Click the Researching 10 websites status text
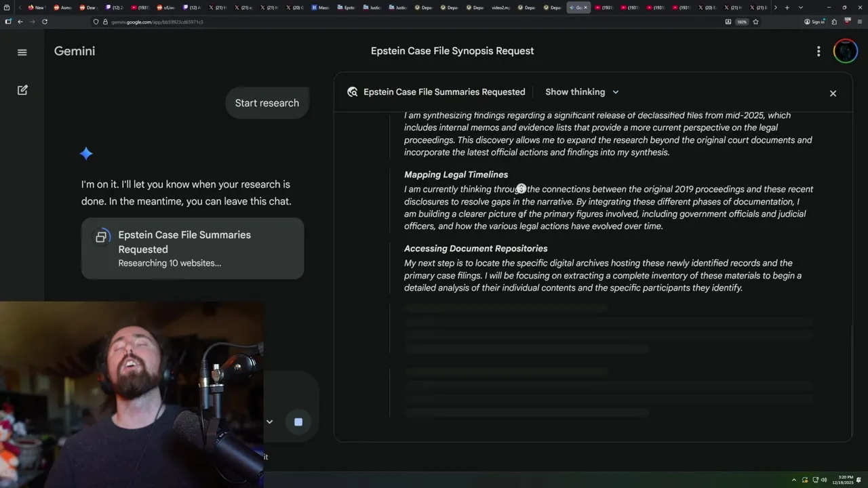 [x=170, y=263]
